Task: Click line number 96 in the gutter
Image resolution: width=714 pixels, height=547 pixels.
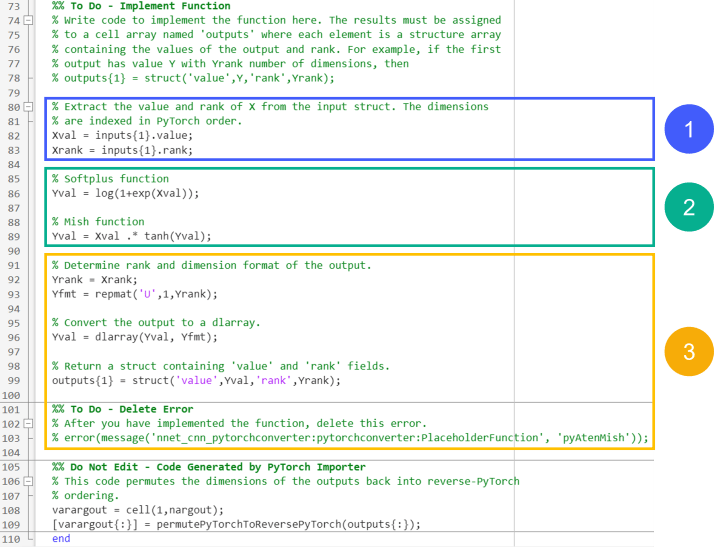Action: (14, 337)
